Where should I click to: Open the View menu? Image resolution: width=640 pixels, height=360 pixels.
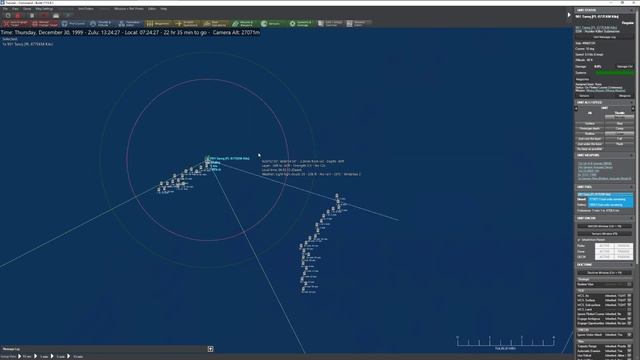(15, 9)
